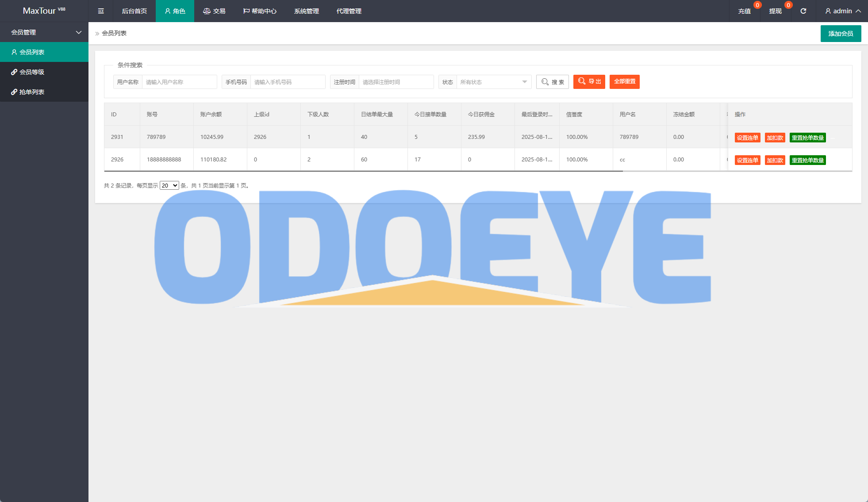Click the 搜索 magnifier search button

(x=553, y=82)
